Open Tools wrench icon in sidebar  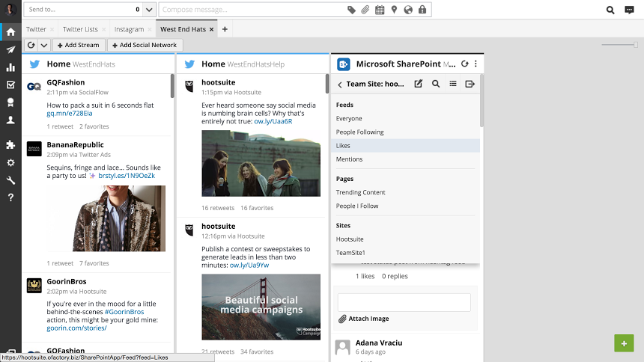[10, 180]
